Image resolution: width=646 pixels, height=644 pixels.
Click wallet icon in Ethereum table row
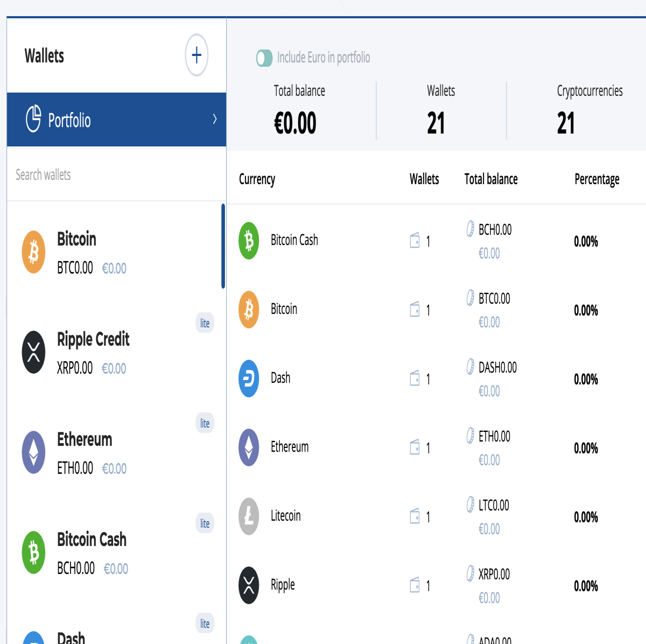coord(415,447)
